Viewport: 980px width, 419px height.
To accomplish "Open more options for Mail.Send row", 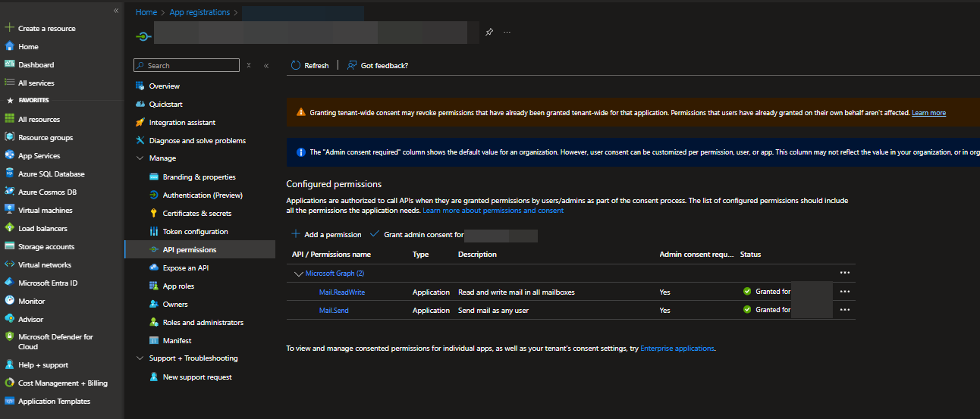I will click(x=844, y=310).
